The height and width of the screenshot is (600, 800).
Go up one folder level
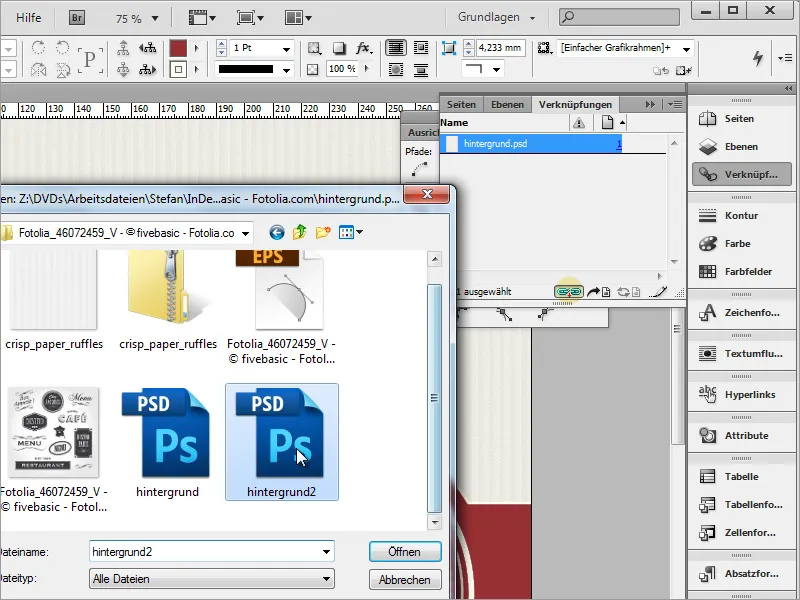pyautogui.click(x=299, y=233)
